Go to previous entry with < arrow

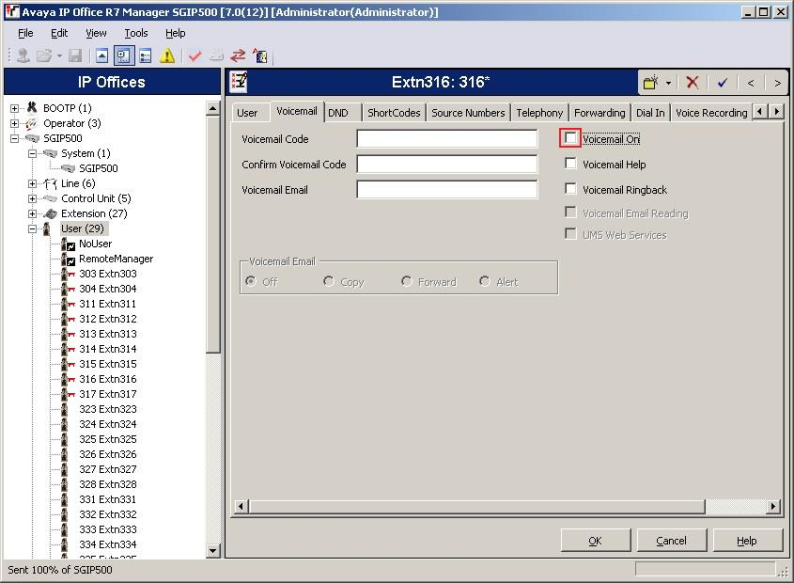point(750,82)
